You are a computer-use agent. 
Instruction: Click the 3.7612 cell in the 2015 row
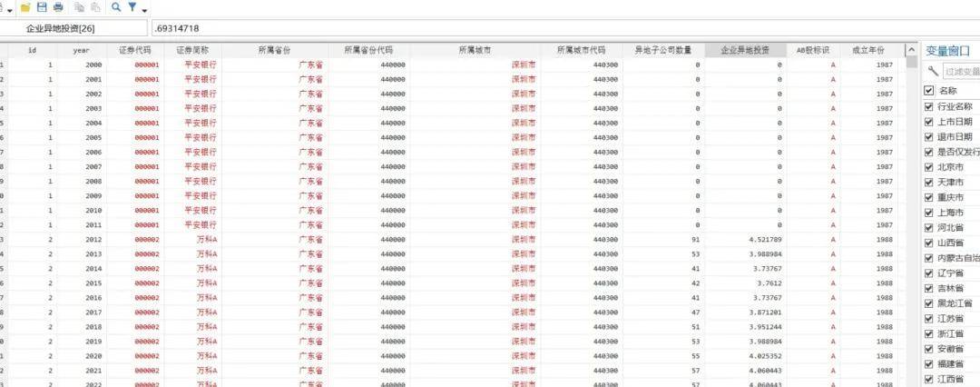point(745,283)
